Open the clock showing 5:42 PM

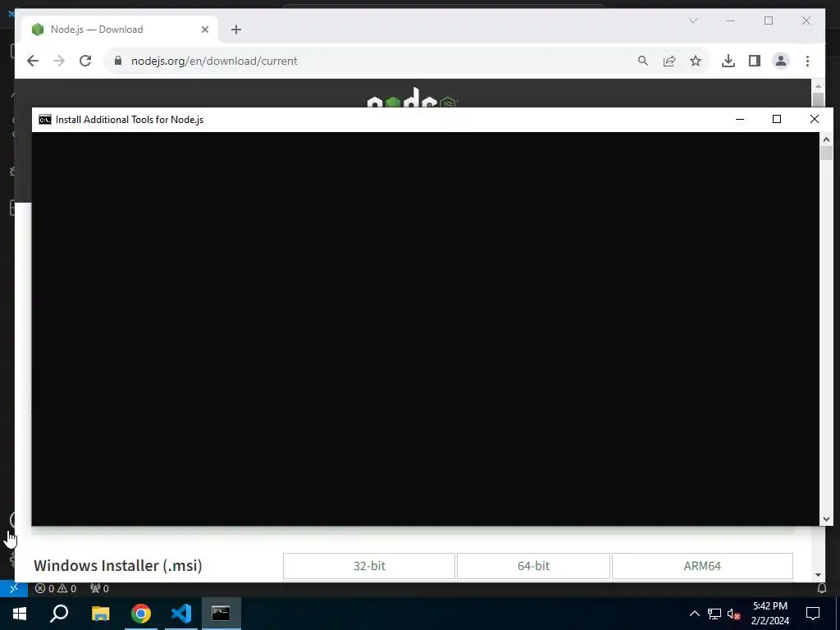[x=769, y=614]
